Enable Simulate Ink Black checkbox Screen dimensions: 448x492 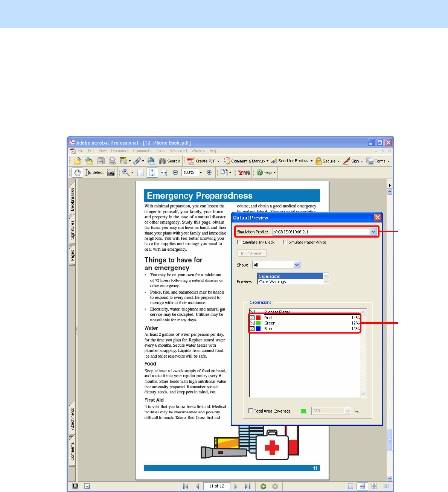pos(239,242)
